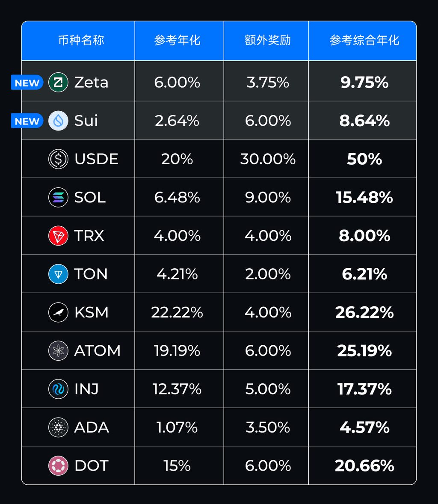The width and height of the screenshot is (438, 504).
Task: Click the USDE 50% combined yield value
Action: tap(364, 159)
